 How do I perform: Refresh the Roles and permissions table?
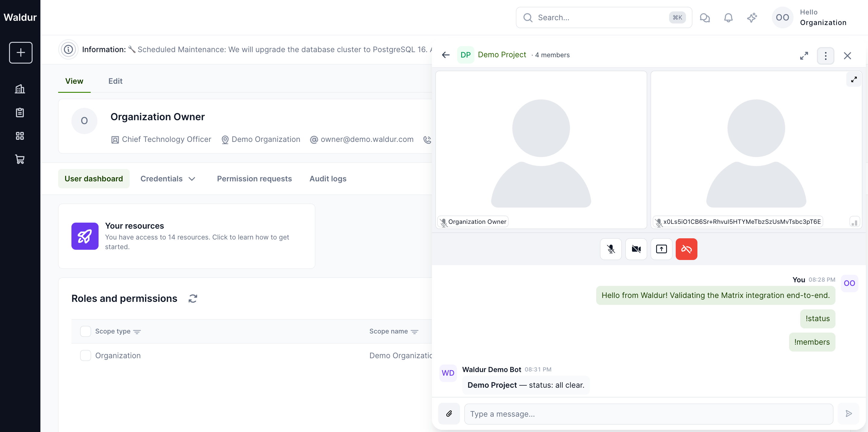click(x=193, y=299)
